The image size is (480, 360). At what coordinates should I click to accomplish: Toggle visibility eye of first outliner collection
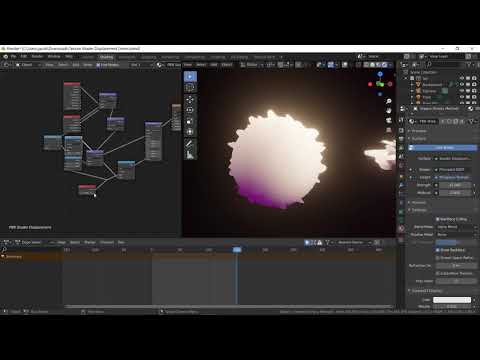(462, 78)
